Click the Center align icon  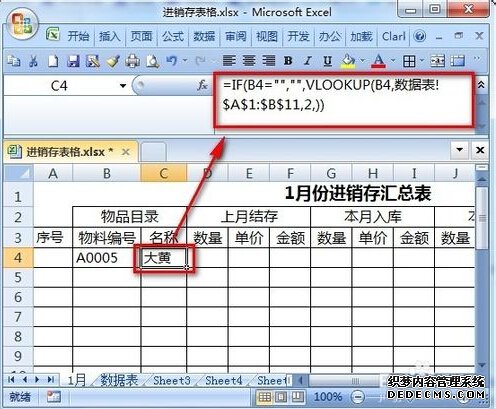coord(249,61)
